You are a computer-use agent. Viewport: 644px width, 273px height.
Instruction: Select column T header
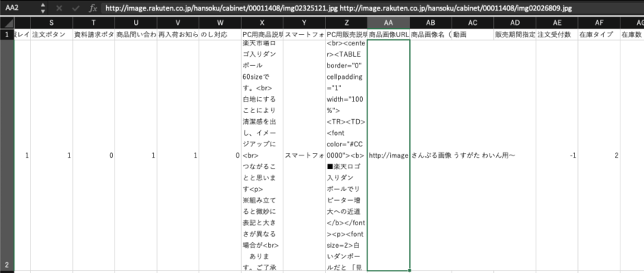coord(94,23)
